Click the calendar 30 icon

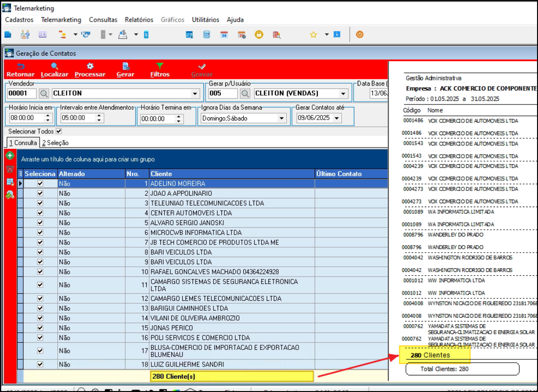(224, 35)
